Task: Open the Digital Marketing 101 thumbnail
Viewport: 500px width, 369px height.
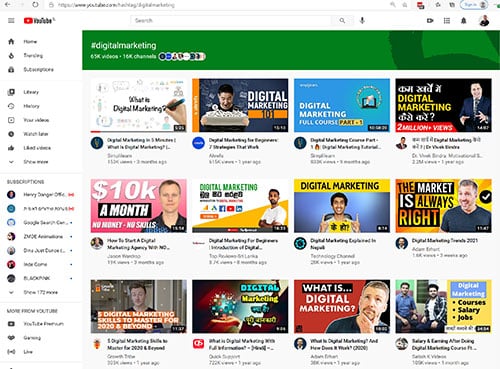Action: 240,105
